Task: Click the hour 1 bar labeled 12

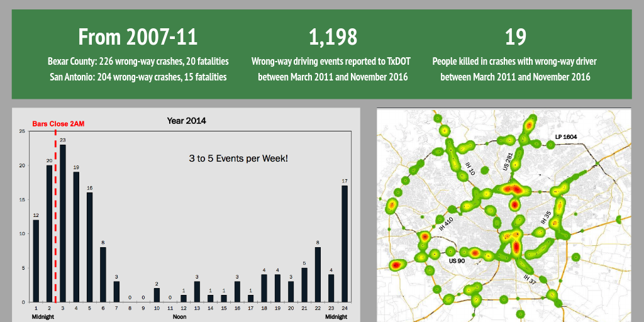Action: click(36, 260)
